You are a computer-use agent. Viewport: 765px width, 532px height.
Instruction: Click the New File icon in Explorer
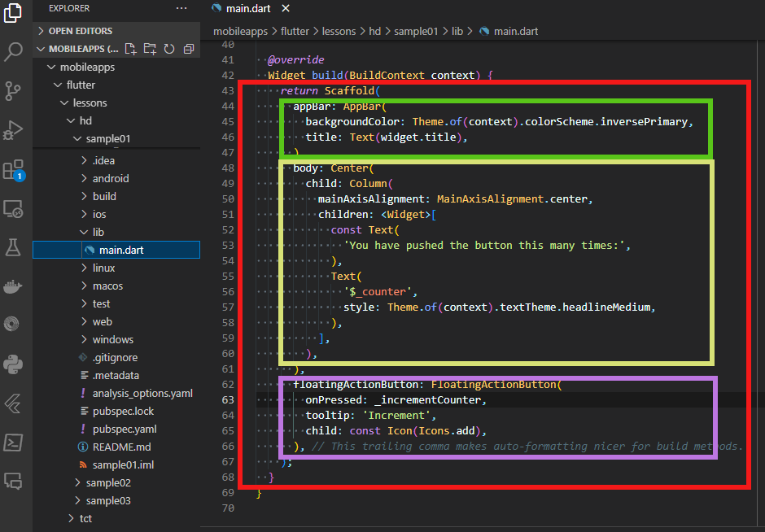tap(131, 49)
